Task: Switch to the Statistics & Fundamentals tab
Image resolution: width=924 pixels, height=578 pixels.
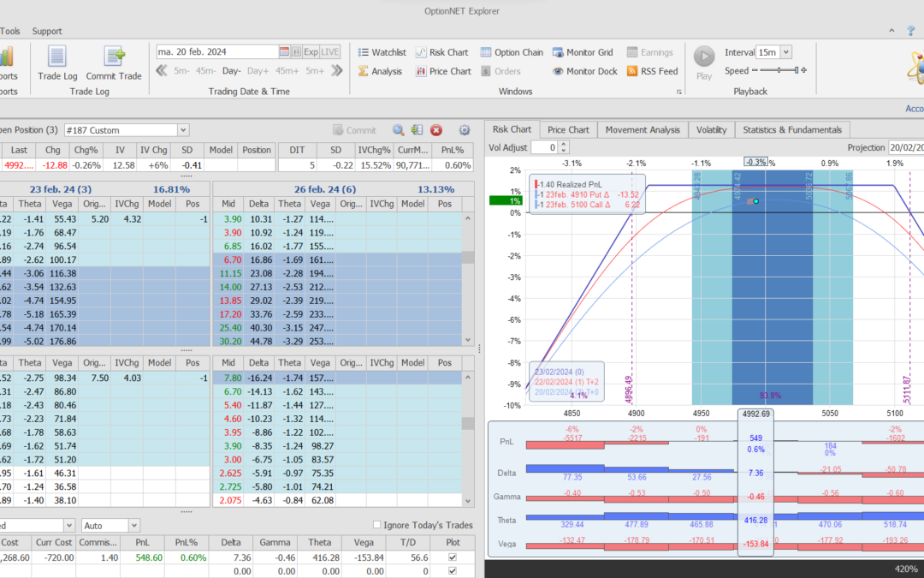Action: click(x=791, y=129)
